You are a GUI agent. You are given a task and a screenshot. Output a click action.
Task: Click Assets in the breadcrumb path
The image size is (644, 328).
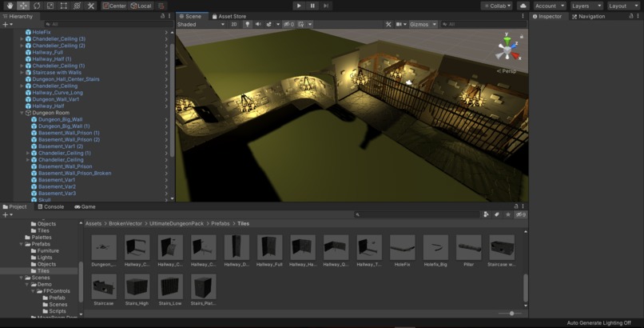tap(93, 223)
